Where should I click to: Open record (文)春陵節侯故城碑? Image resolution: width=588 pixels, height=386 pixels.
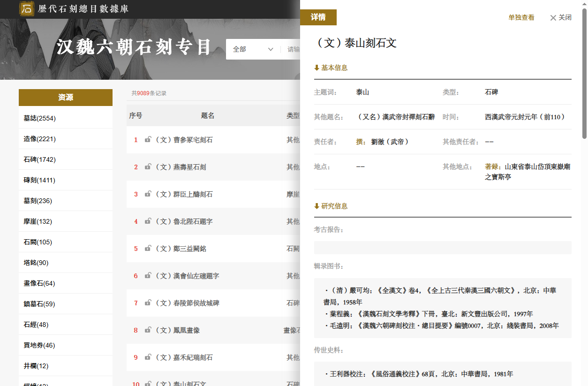pyautogui.click(x=188, y=303)
